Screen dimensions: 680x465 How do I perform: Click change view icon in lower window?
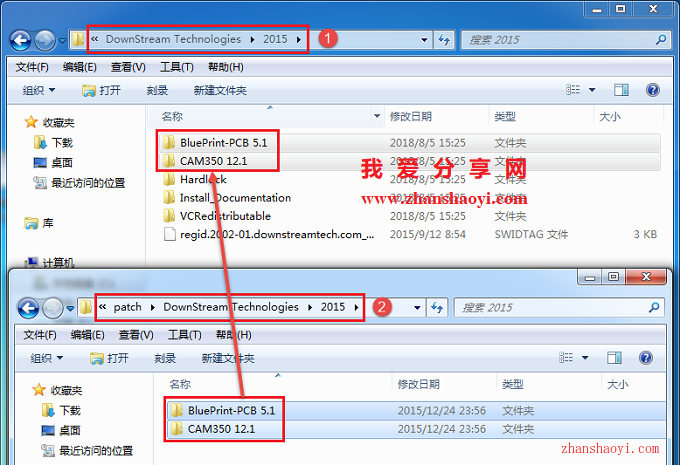pyautogui.click(x=566, y=357)
